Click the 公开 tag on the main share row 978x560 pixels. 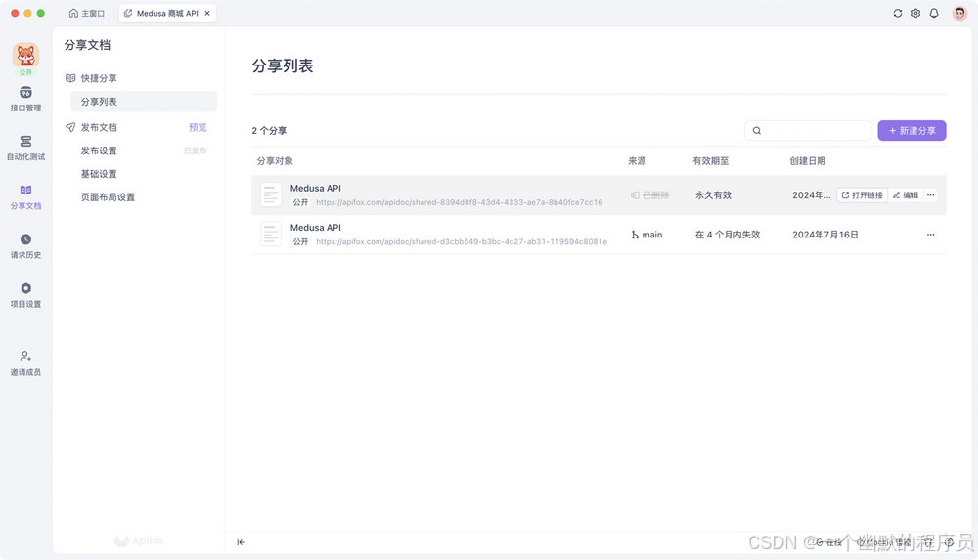click(x=300, y=242)
